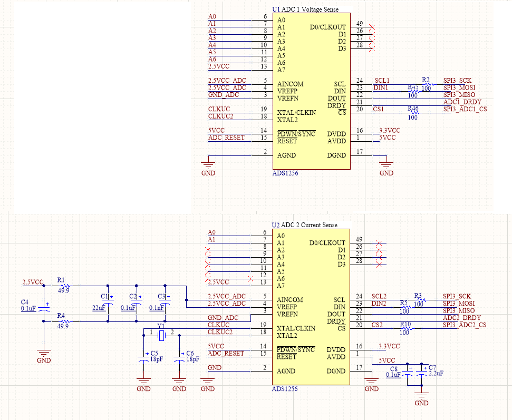Select the 2.2uF value text
This screenshot has height=420, width=512.
tap(436, 373)
